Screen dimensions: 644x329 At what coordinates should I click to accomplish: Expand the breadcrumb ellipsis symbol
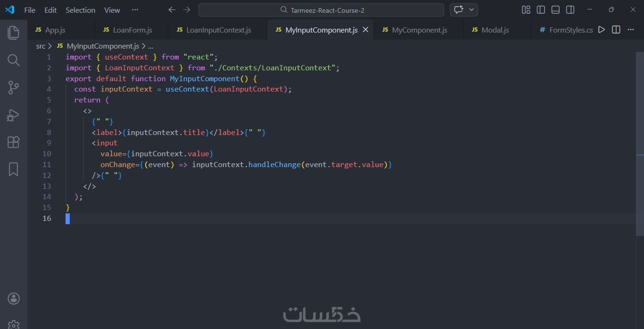(x=151, y=46)
